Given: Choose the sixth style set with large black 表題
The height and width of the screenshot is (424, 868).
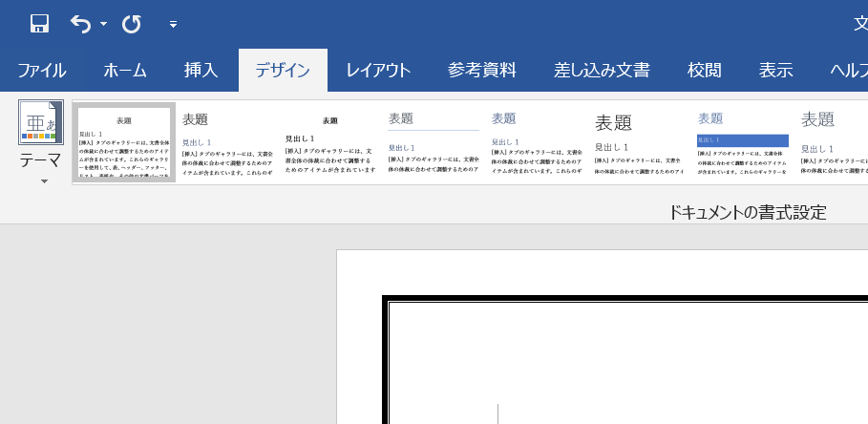Looking at the screenshot, I should pyautogui.click(x=640, y=142).
